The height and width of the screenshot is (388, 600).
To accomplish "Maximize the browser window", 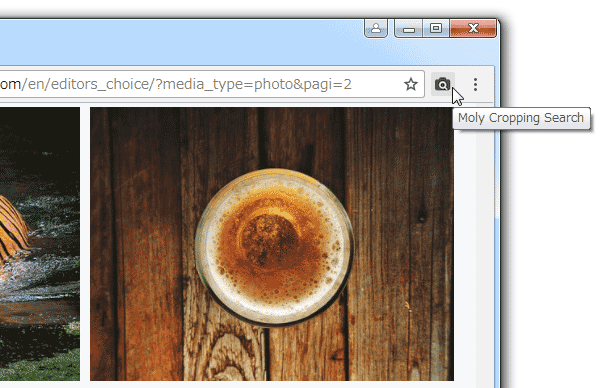I will tap(436, 28).
